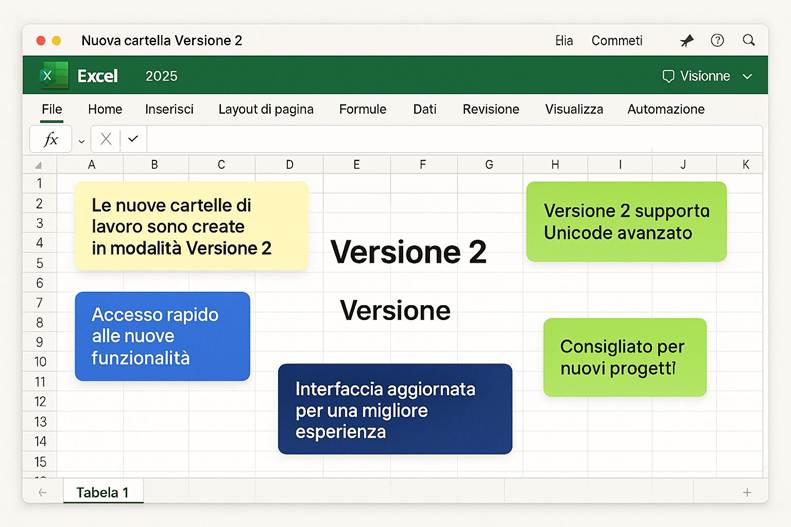
Task: Add a new sheet with plus icon
Action: click(x=747, y=492)
